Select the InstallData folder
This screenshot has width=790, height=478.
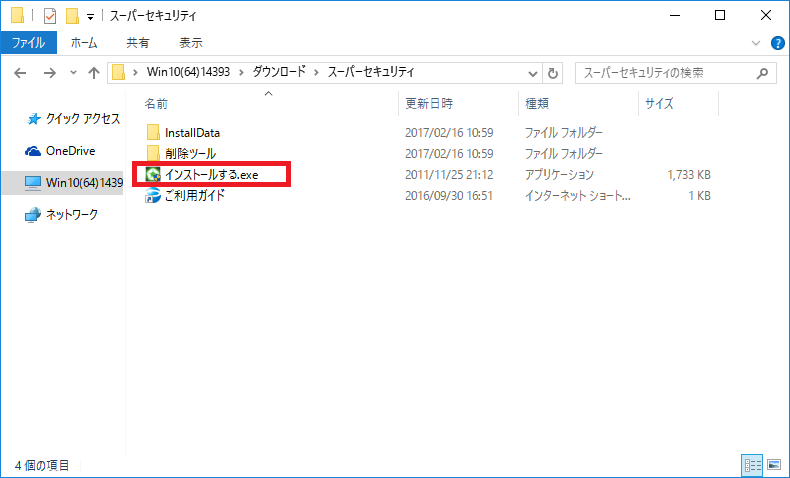point(192,133)
